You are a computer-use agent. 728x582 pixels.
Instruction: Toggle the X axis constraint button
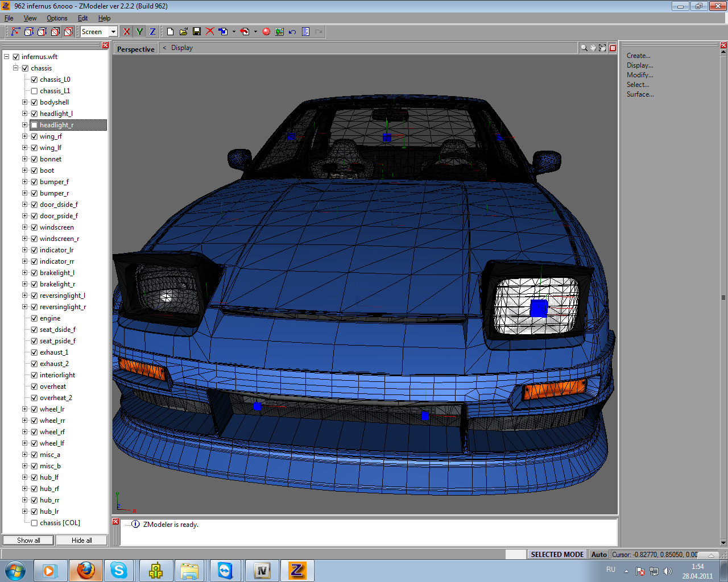click(126, 32)
